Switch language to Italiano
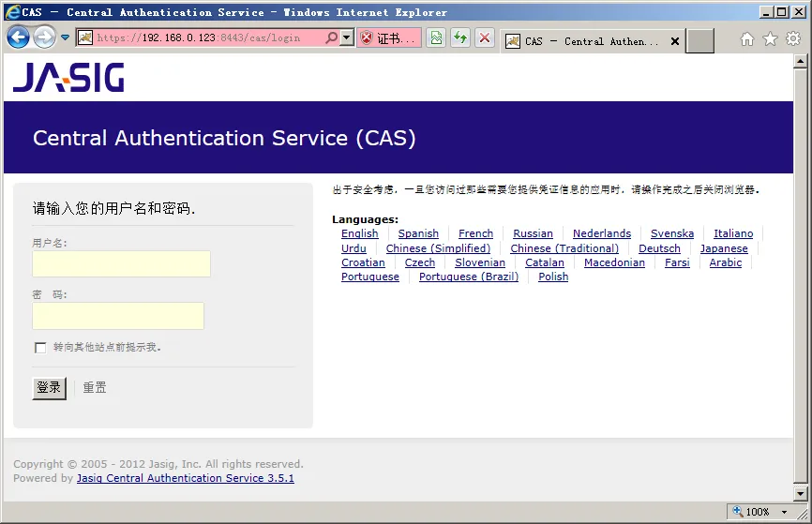Viewport: 812px width, 524px height. [x=733, y=233]
